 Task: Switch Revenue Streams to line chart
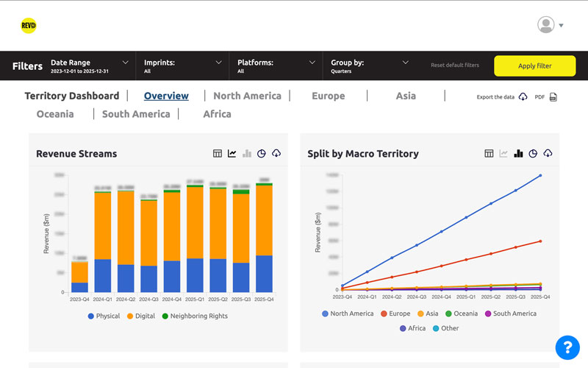point(232,154)
